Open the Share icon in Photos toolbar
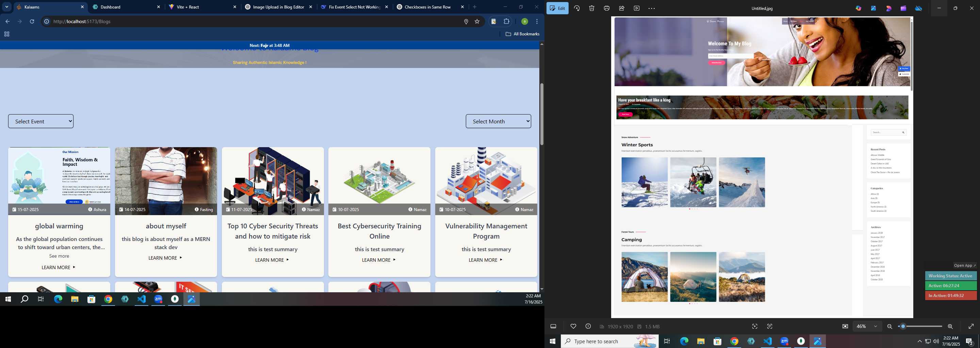 (622, 8)
